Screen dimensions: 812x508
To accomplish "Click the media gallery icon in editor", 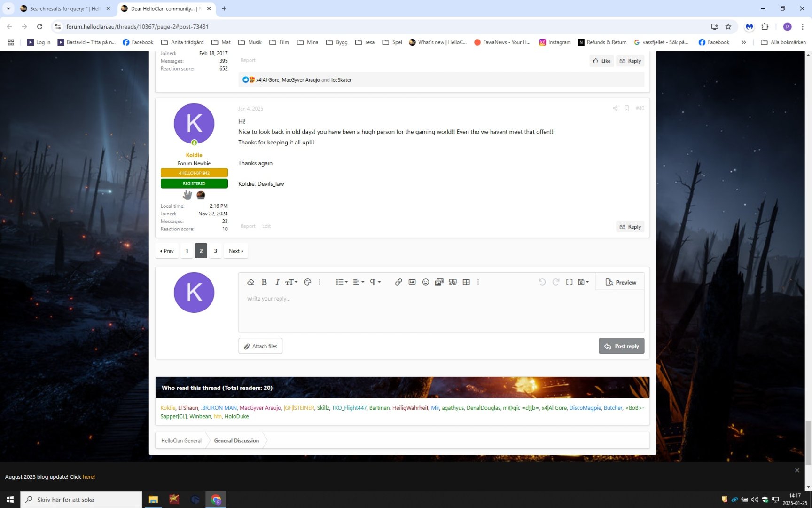I will tap(439, 282).
